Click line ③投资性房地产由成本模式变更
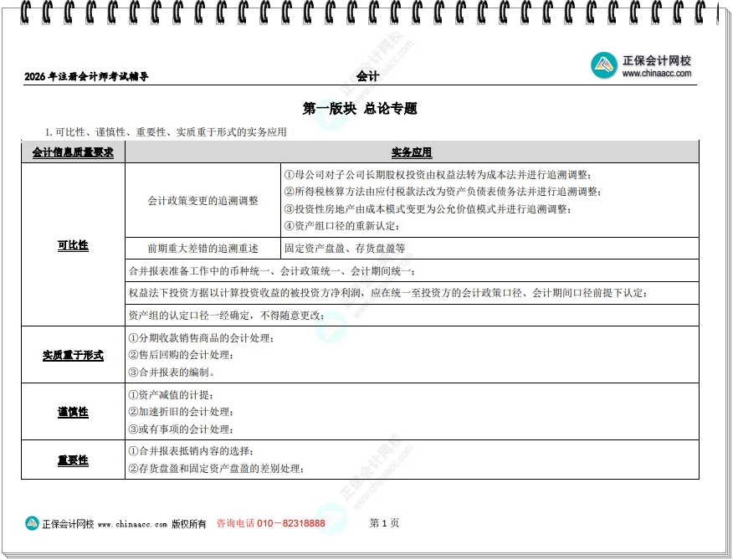 pyautogui.click(x=428, y=208)
